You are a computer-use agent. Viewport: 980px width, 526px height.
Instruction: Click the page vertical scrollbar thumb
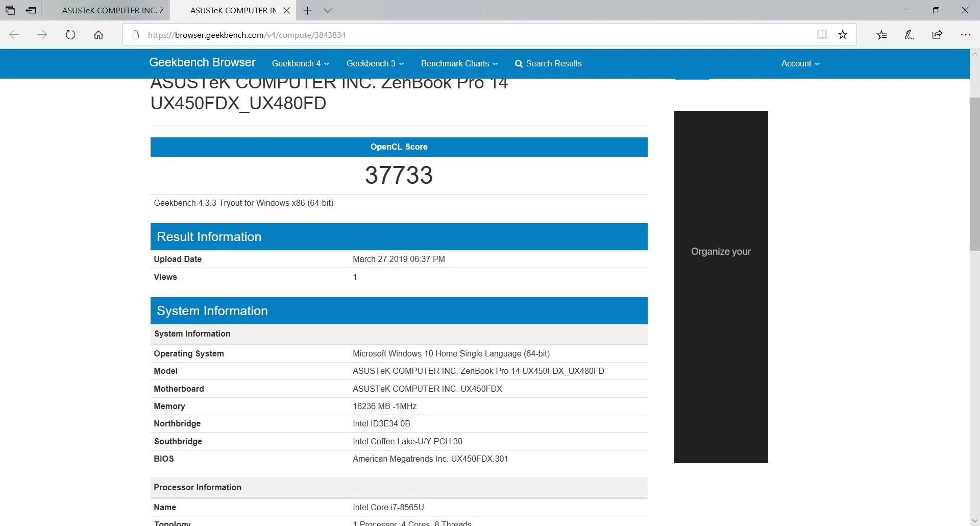(974, 174)
